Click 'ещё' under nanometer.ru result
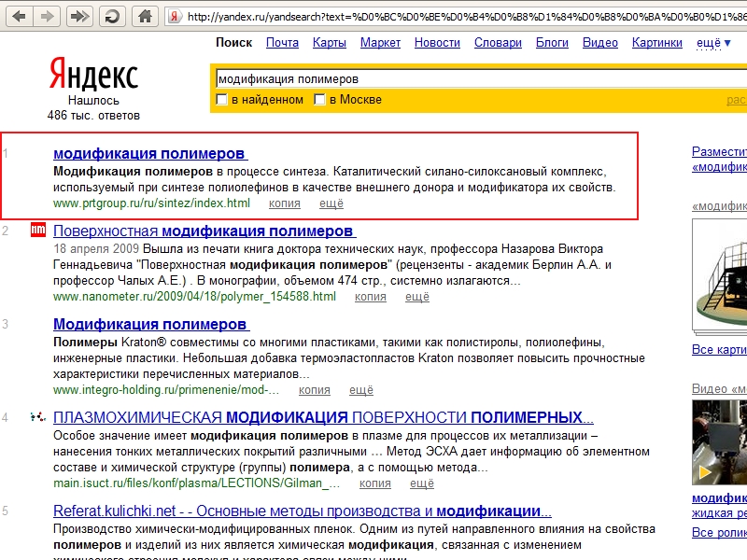This screenshot has width=747, height=560. (417, 297)
